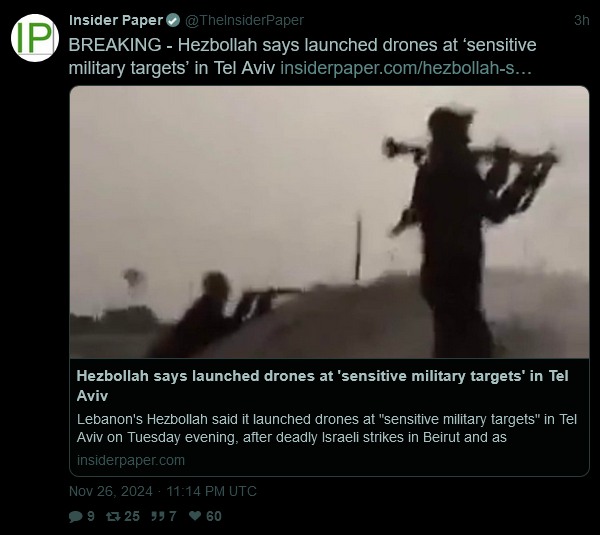The image size is (600, 535).
Task: Click the card description about Lebanon's Hezbollah
Action: (326, 428)
